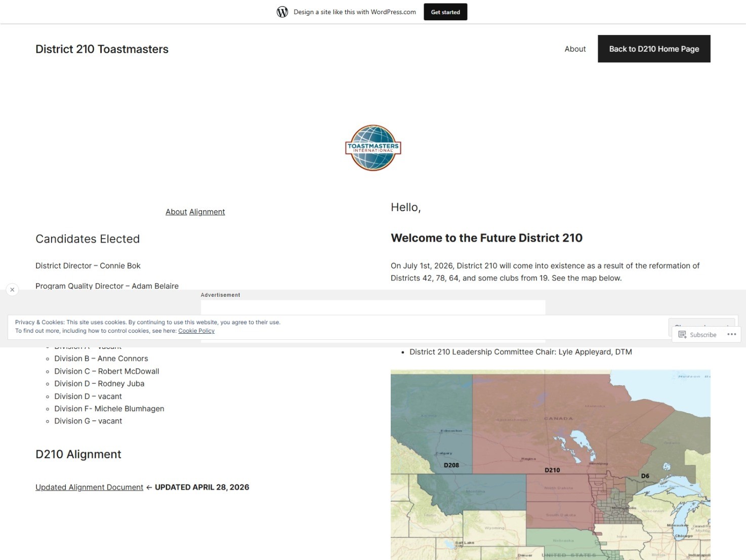
Task: Click the Get started button
Action: 445,12
